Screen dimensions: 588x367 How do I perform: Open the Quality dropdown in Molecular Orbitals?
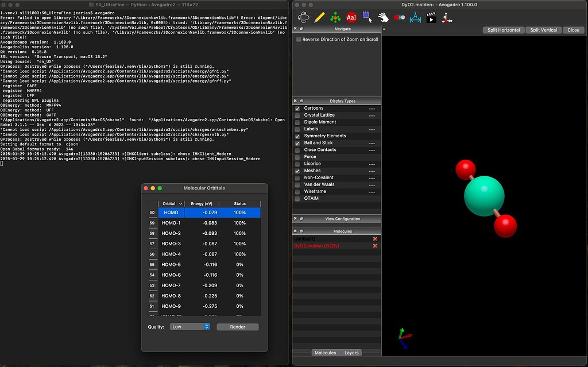click(189, 326)
